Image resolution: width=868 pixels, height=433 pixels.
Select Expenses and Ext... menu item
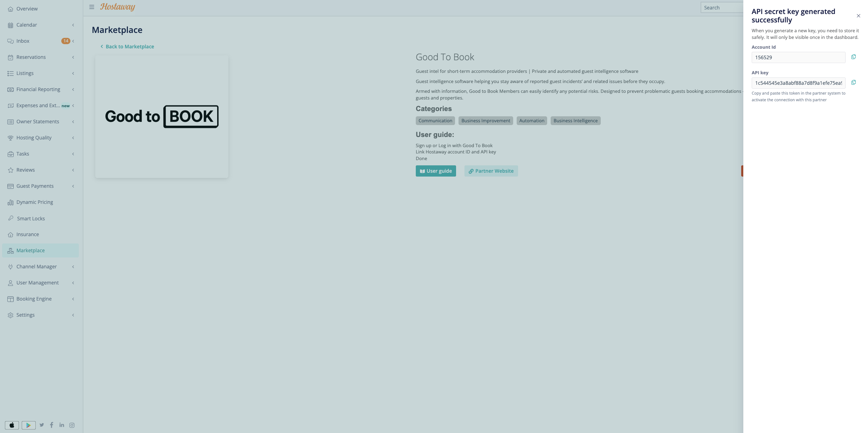click(x=41, y=105)
